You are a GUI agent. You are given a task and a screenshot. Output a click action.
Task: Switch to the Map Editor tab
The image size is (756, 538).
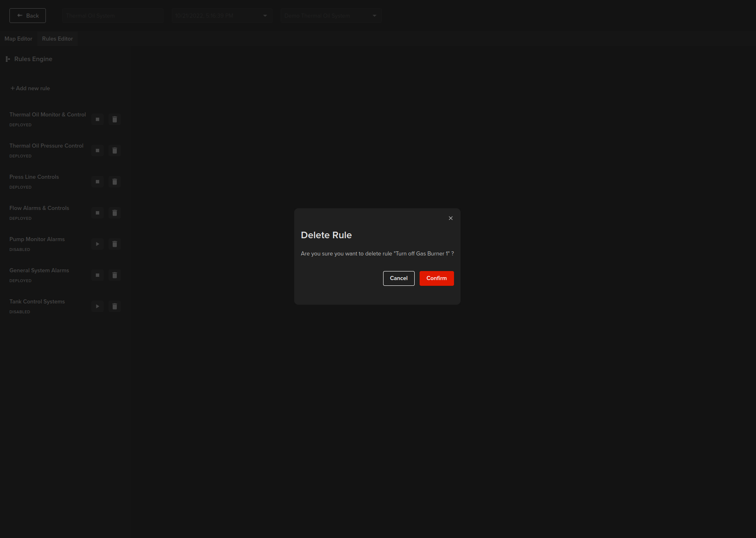[x=18, y=39]
